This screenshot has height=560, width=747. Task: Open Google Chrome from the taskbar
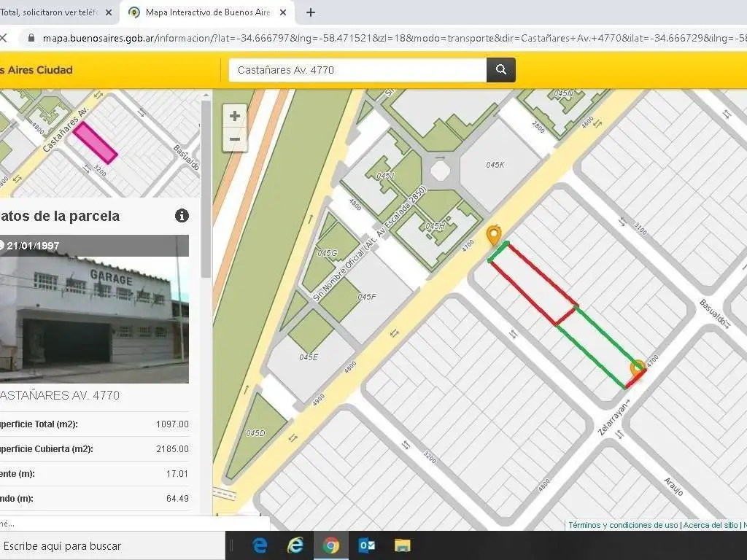pyautogui.click(x=330, y=545)
